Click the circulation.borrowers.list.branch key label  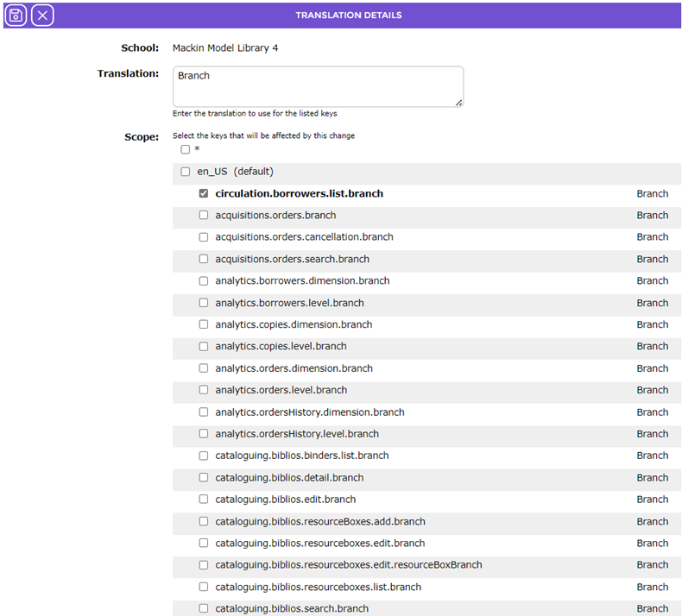pos(300,193)
